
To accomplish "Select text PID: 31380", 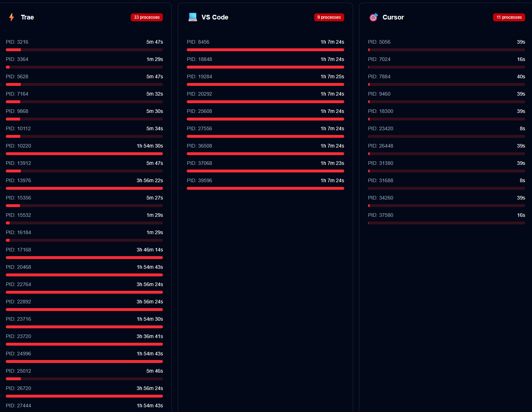I will 381,163.
